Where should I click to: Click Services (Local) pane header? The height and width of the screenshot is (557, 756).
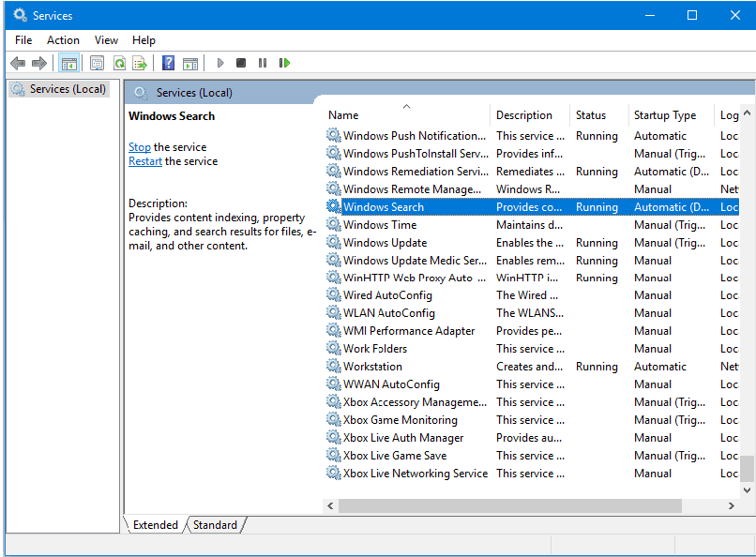[x=194, y=93]
